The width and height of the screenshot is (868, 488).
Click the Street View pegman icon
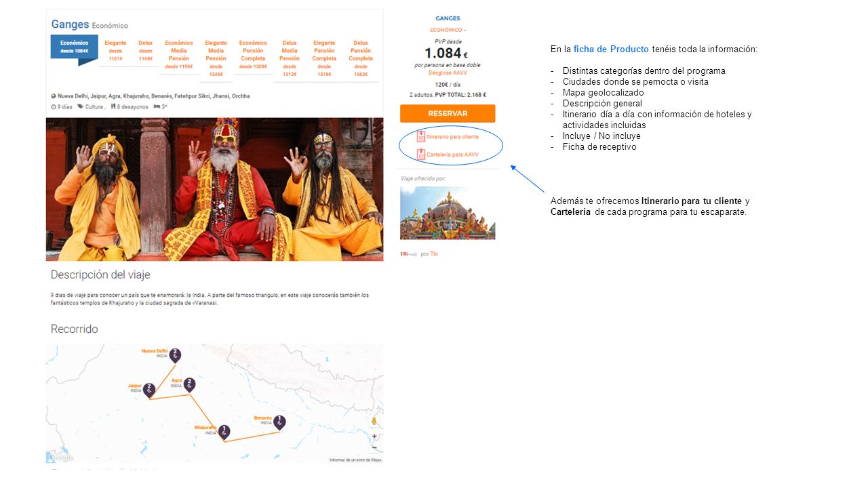point(374,421)
